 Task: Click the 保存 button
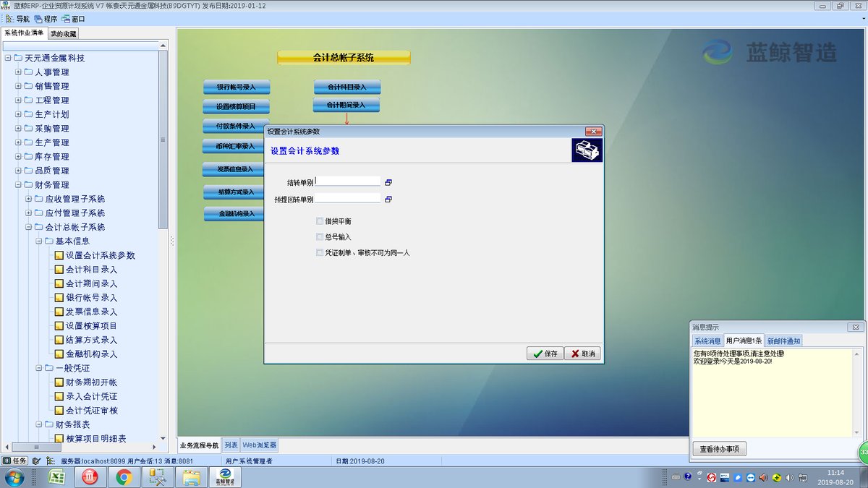[x=545, y=354]
